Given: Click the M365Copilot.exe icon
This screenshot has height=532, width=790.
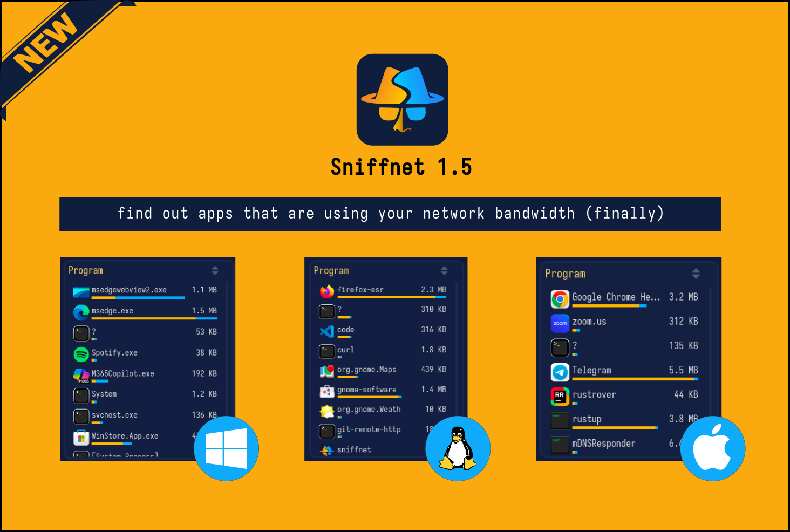Looking at the screenshot, I should 81,375.
